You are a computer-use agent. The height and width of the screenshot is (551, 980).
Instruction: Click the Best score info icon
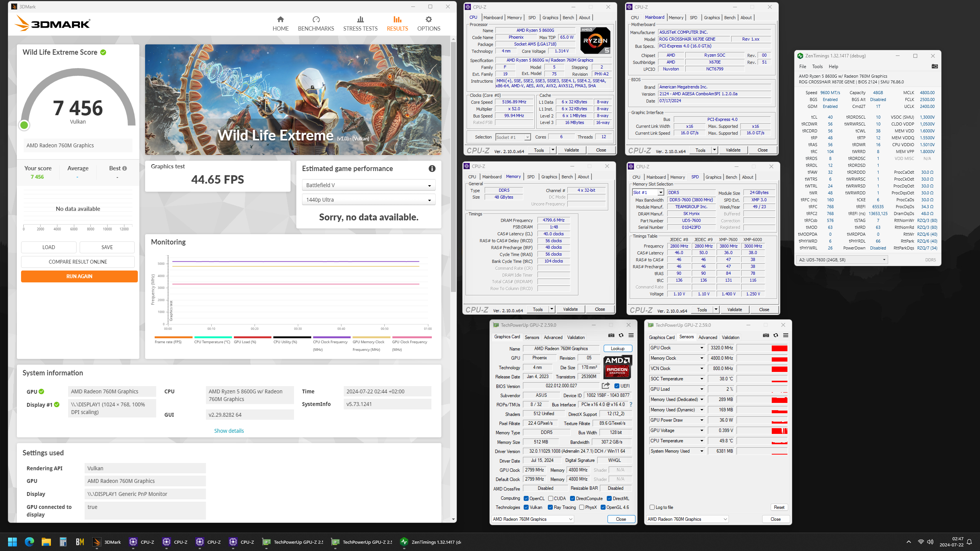pyautogui.click(x=124, y=168)
